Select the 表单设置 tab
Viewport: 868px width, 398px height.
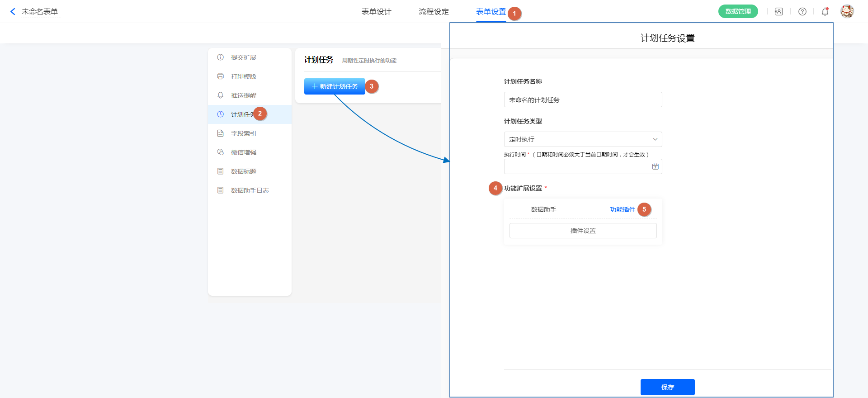click(491, 12)
